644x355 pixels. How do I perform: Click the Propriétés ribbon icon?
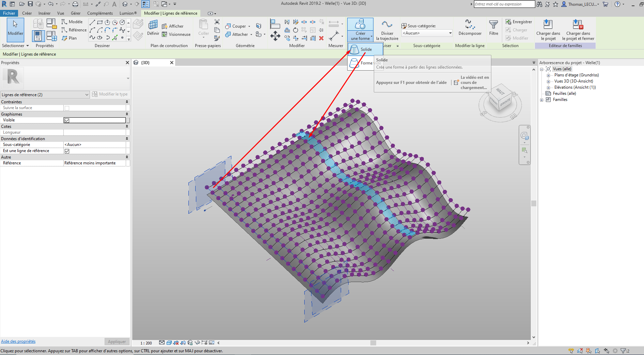point(38,36)
